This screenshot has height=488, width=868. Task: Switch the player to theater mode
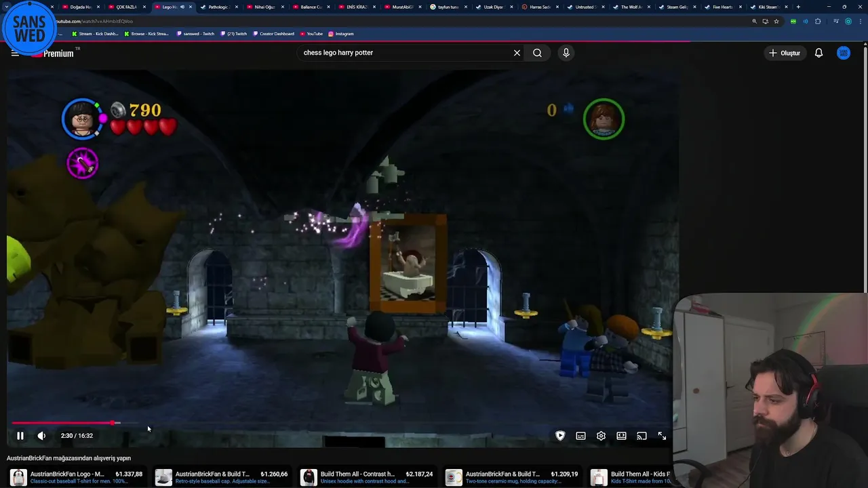(x=621, y=436)
